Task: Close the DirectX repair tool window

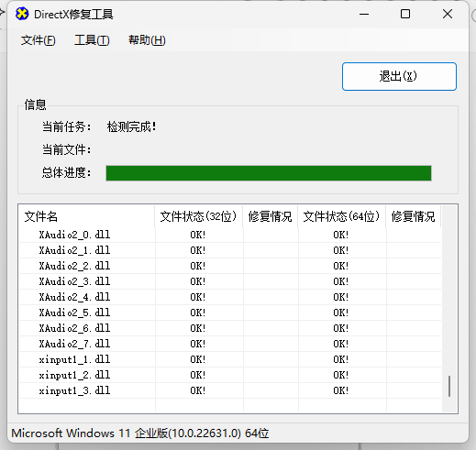Action: [448, 14]
